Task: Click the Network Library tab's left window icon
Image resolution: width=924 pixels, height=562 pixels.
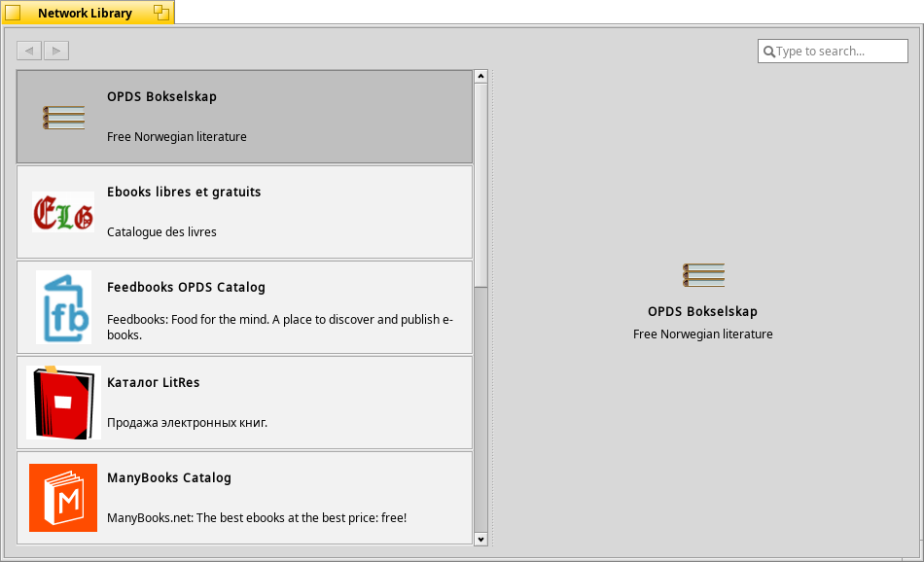Action: (13, 13)
